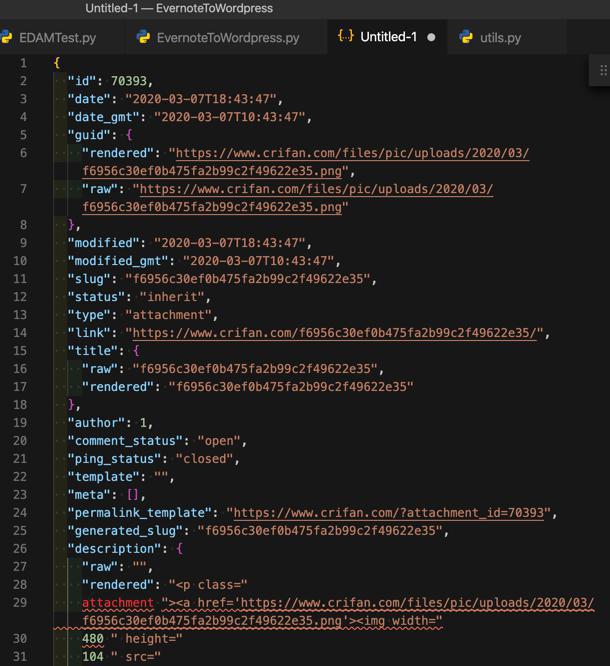This screenshot has height=666, width=610.
Task: Click the title "rendered" value on line 17
Action: tap(291, 387)
